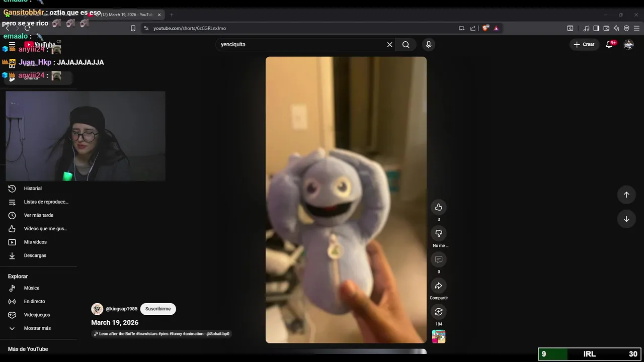Open the Crear create menu
Screen dimensions: 644x362
coord(584,44)
